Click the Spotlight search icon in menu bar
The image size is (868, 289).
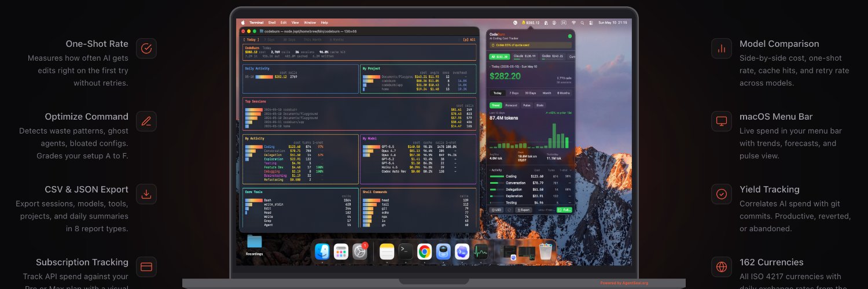(583, 23)
